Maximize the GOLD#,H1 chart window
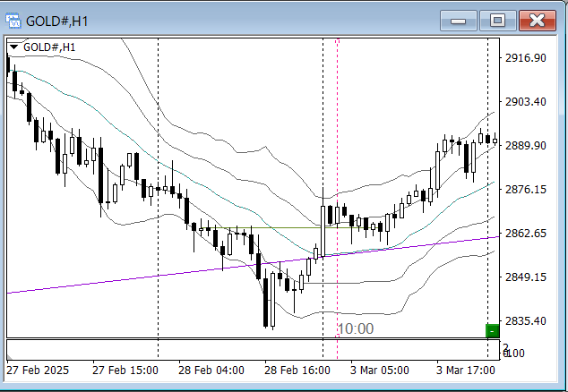The height and width of the screenshot is (392, 568). click(x=498, y=21)
